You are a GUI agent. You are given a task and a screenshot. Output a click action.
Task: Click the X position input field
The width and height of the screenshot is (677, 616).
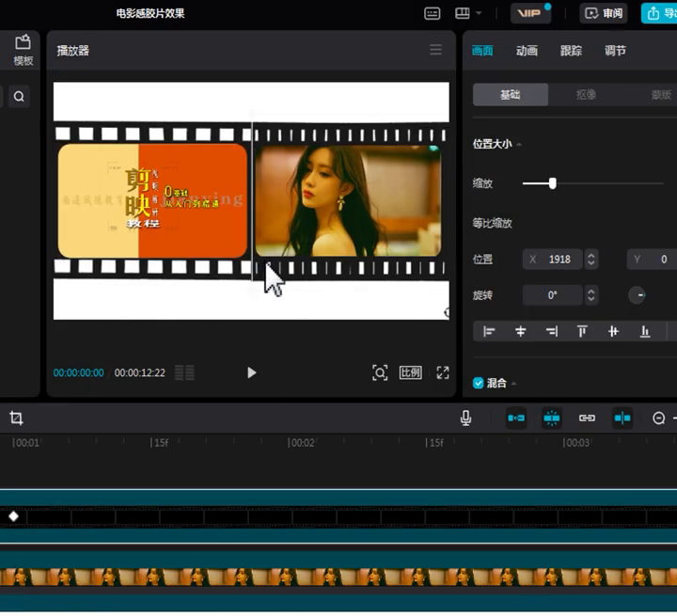(553, 260)
